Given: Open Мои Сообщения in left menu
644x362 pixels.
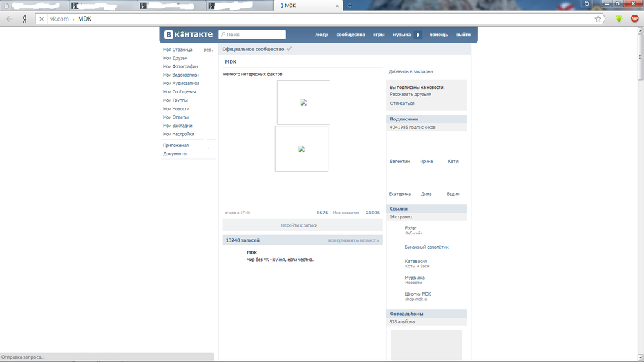Looking at the screenshot, I should [x=179, y=91].
